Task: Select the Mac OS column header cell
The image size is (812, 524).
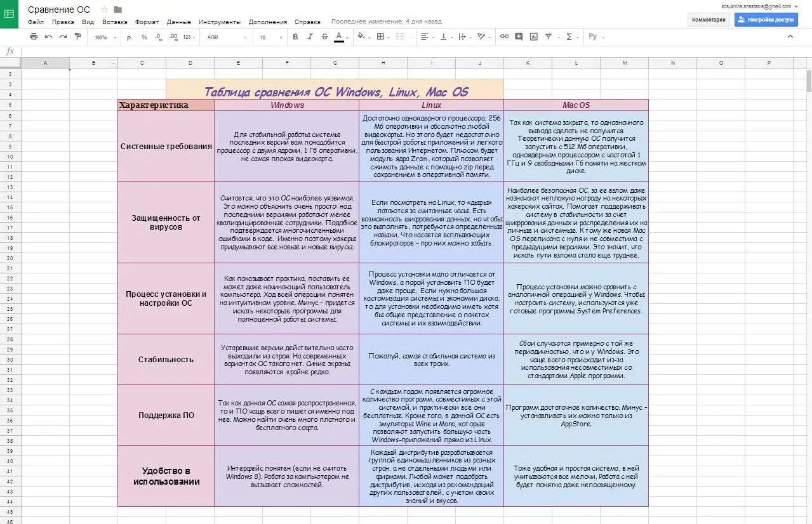Action: (576, 105)
